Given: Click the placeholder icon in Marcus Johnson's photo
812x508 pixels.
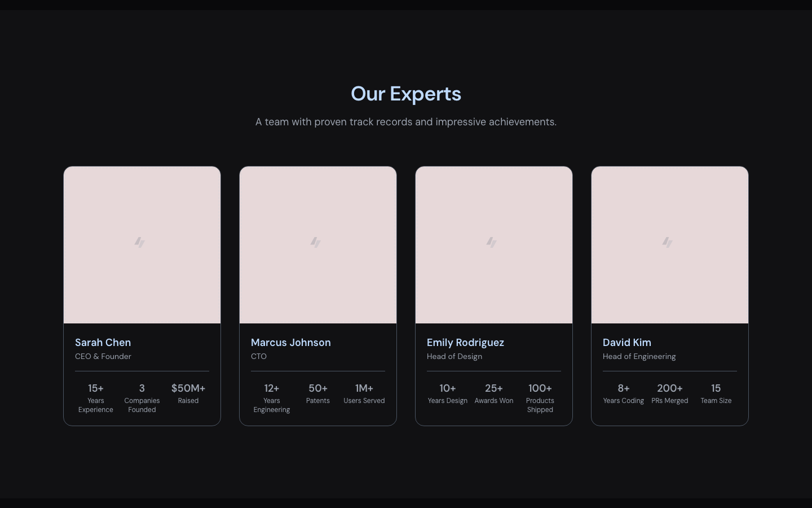Looking at the screenshot, I should click(316, 242).
